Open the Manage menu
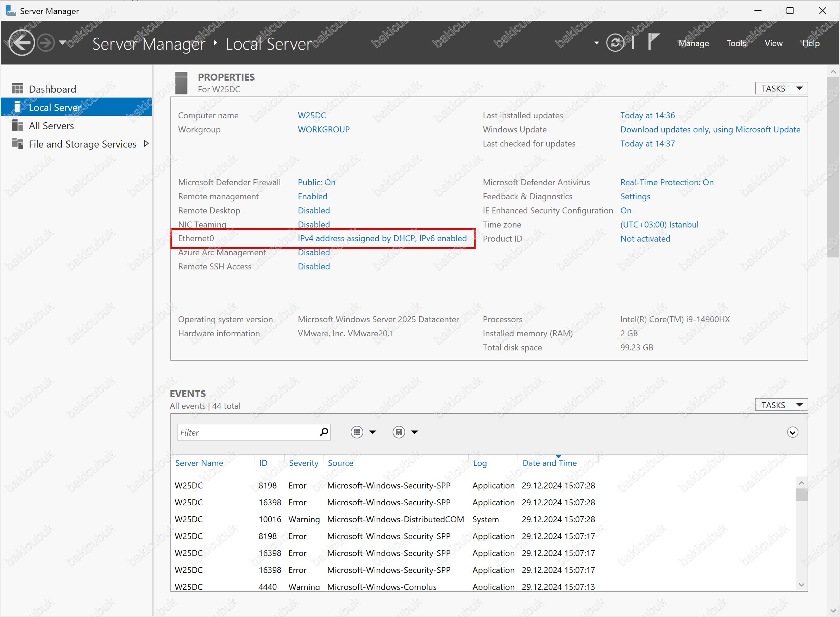This screenshot has width=840, height=617. coord(694,43)
